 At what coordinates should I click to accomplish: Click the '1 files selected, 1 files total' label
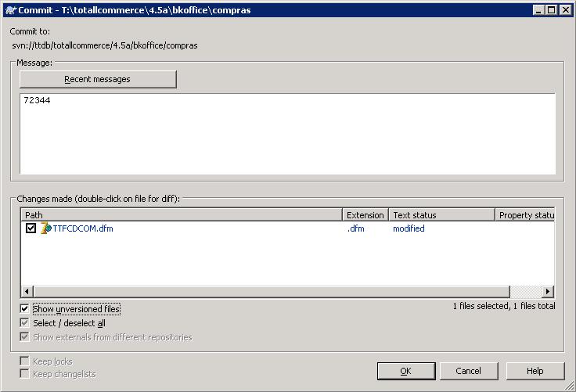click(504, 306)
